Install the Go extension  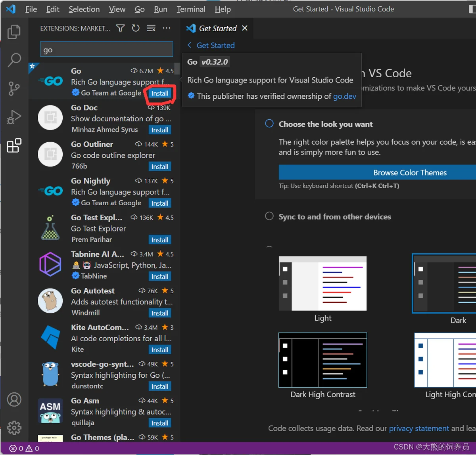pyautogui.click(x=160, y=93)
